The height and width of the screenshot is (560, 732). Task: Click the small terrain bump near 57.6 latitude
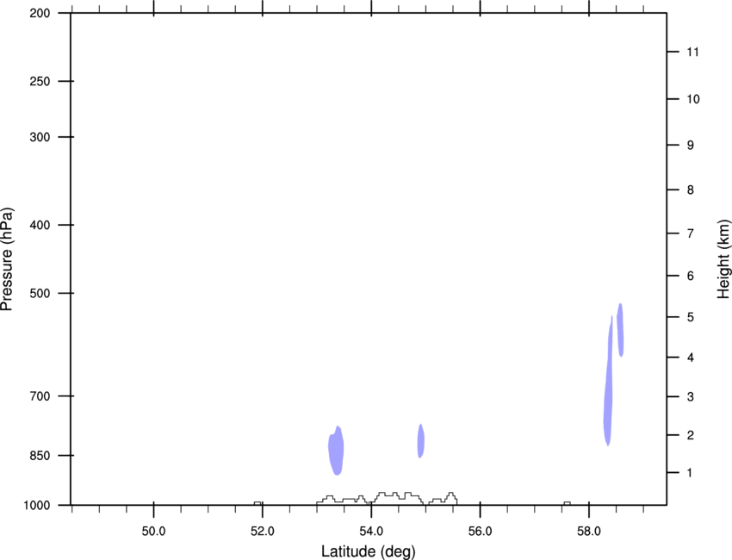567,503
